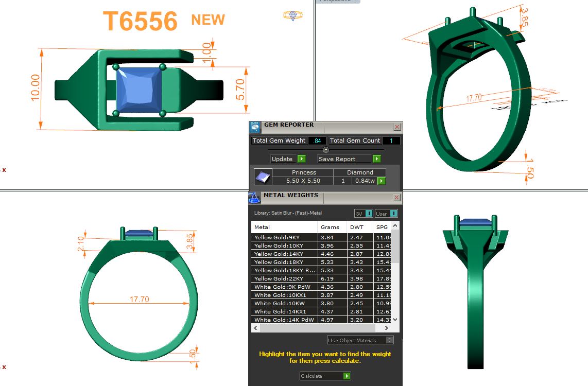The height and width of the screenshot is (386, 588).
Task: Click green arrow beside 0.84tw
Action: [382, 181]
